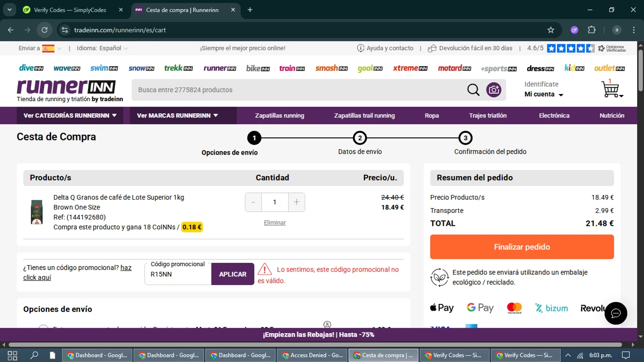
Task: Open Zapatillas running menu item
Action: pos(279,116)
